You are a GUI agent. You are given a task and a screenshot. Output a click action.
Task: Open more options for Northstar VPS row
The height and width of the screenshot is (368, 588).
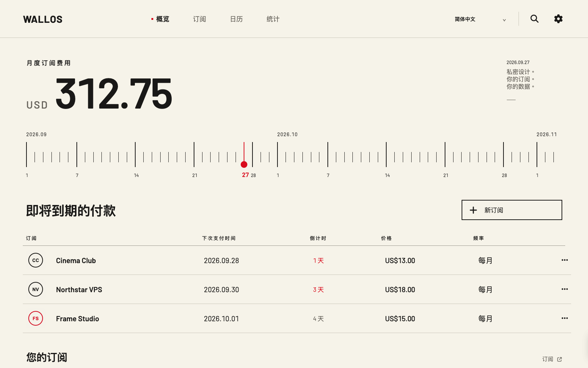pos(564,289)
